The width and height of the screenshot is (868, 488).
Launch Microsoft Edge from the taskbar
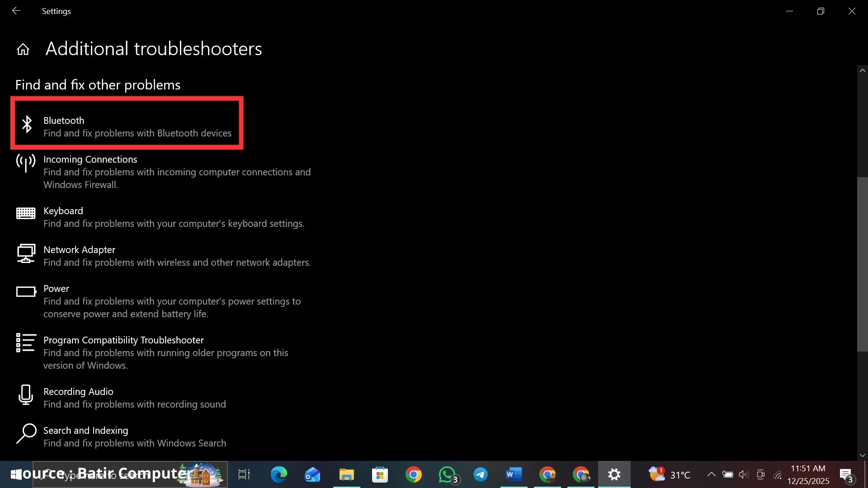279,474
